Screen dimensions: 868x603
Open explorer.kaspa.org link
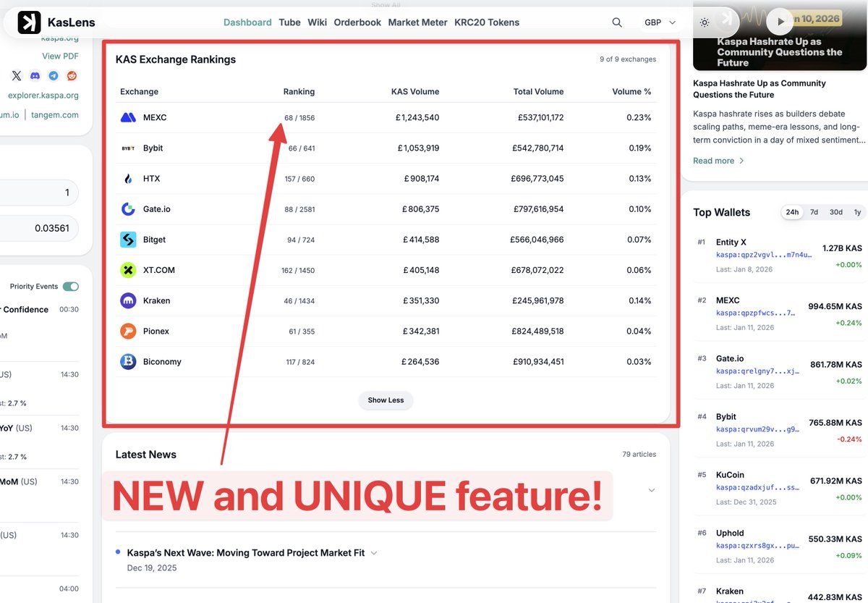[43, 96]
